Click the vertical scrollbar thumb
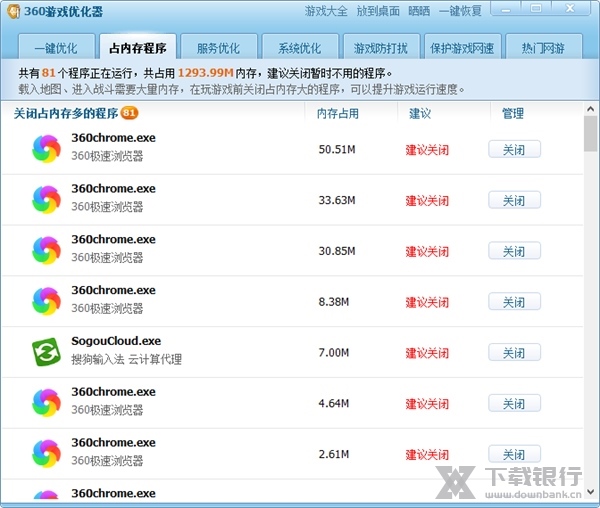The width and height of the screenshot is (600, 508). (590, 134)
